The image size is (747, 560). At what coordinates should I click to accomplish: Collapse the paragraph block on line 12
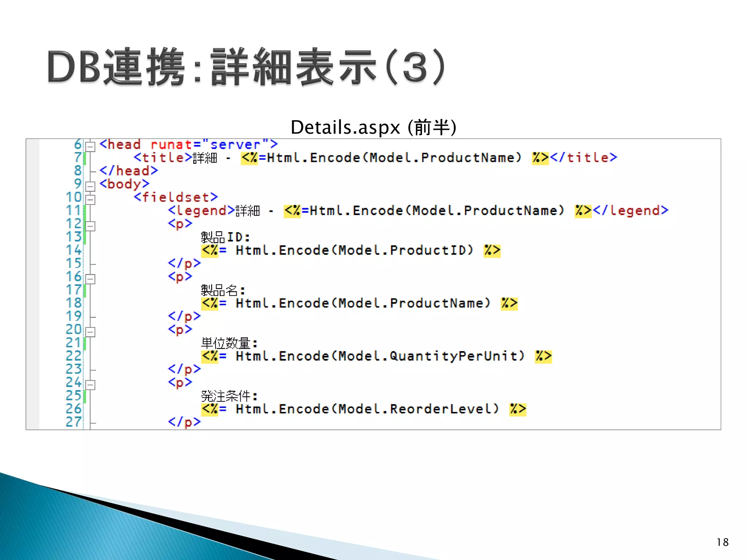[x=90, y=226]
